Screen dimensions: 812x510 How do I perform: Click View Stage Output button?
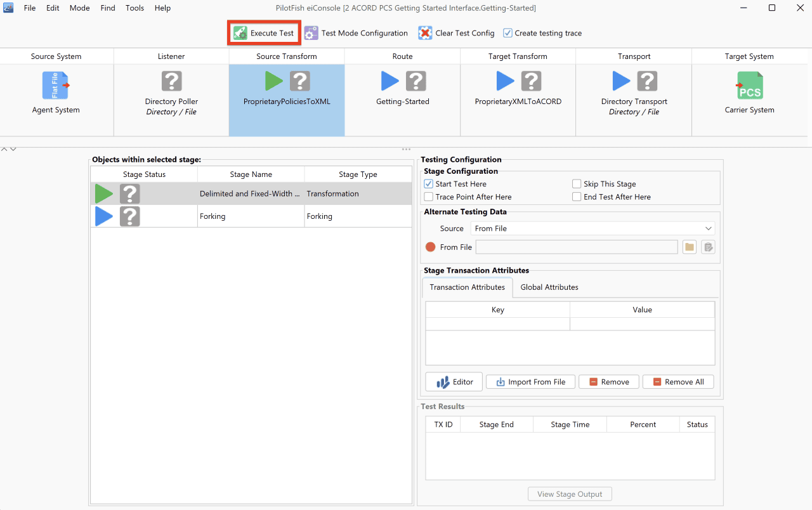click(x=570, y=494)
